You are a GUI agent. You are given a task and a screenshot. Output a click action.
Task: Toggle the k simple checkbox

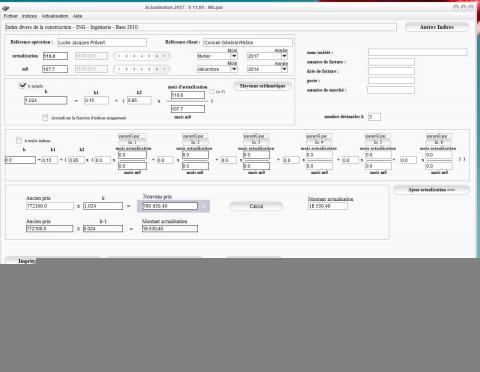[22, 86]
